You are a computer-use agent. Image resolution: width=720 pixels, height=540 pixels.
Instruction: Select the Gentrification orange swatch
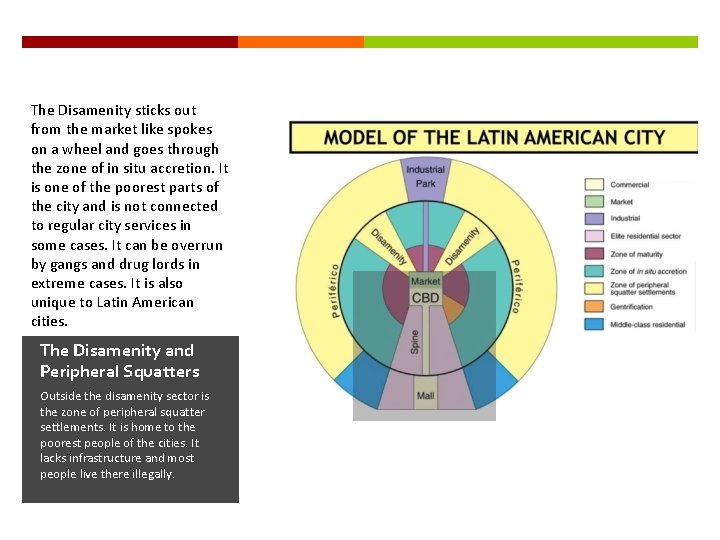[594, 306]
